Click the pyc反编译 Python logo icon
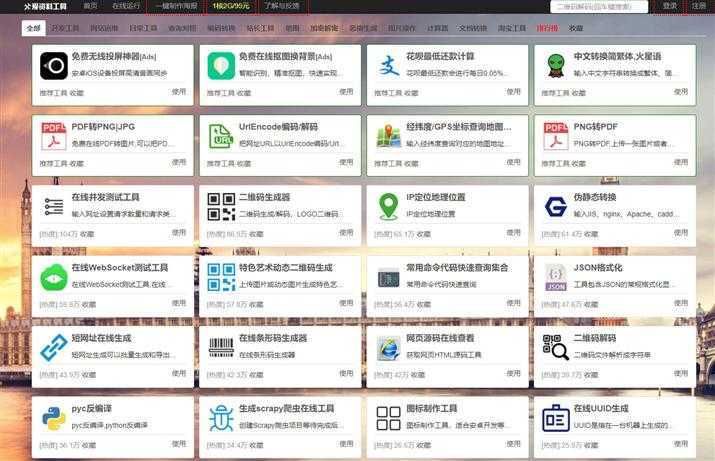The height and width of the screenshot is (461, 715). click(54, 418)
